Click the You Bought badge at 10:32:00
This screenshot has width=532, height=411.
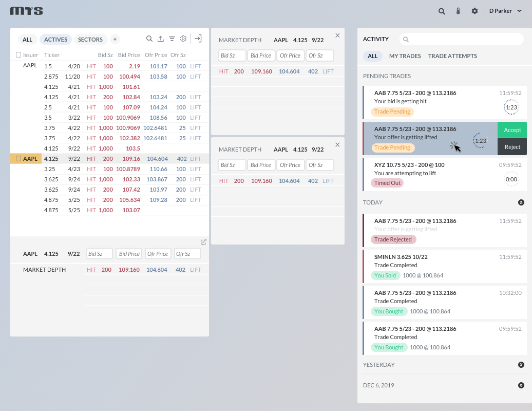pyautogui.click(x=389, y=311)
